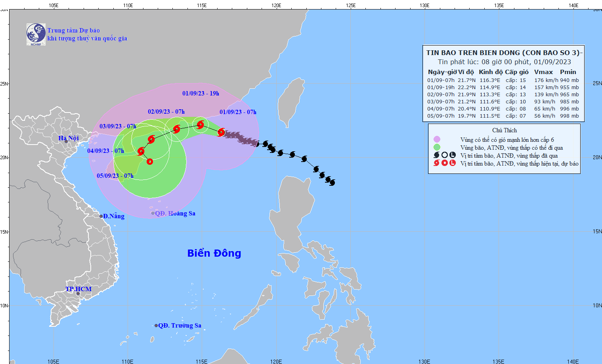
Task: Click the red circle marker at 05/09/23 - 07h
Action: [x=150, y=161]
